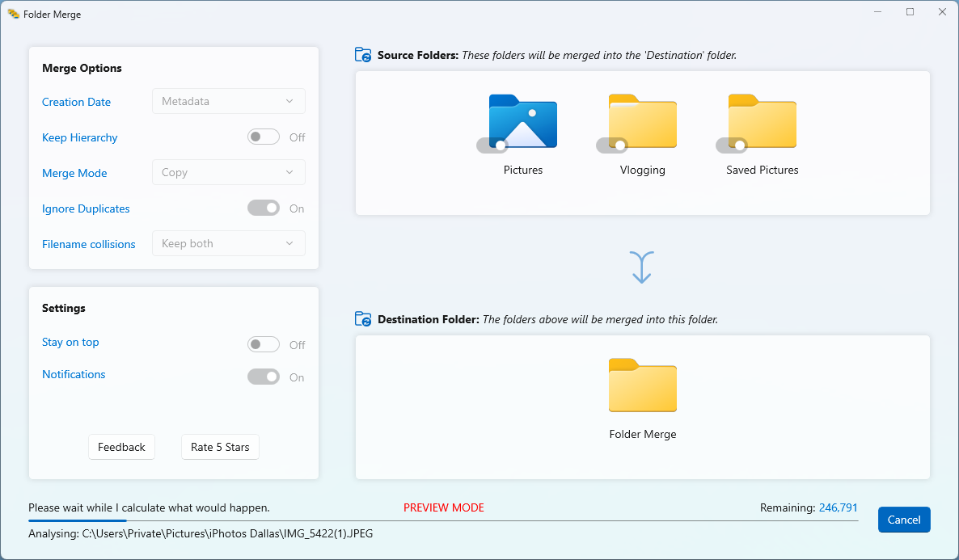Screen dimensions: 959x560
Task: Click the Destination Folder blue folder icon
Action: click(363, 318)
